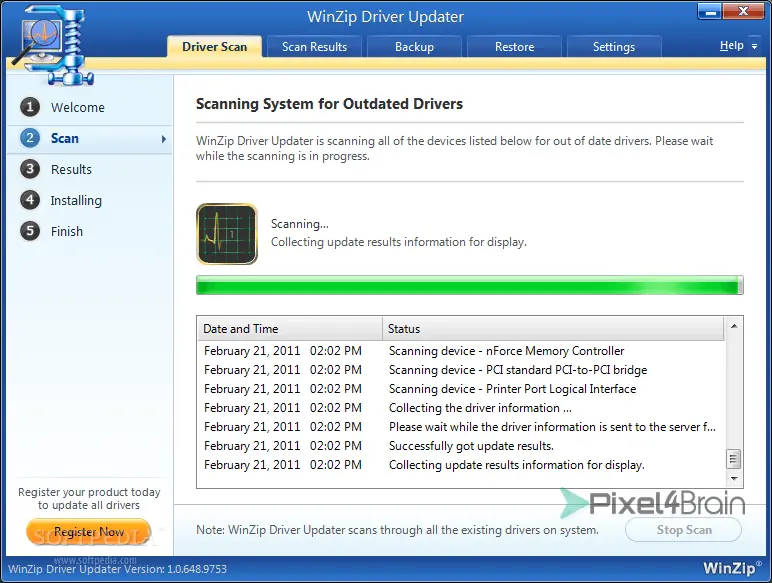This screenshot has height=583, width=772.
Task: Click the note about scanning existing drivers
Action: pos(397,530)
